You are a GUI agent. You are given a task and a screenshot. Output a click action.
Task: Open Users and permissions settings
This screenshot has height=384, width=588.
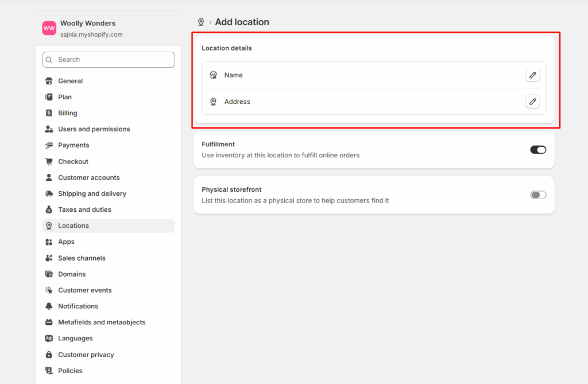pyautogui.click(x=94, y=129)
